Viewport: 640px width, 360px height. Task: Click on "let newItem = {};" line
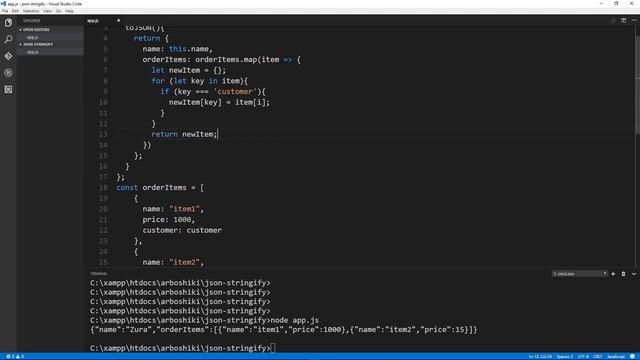click(189, 70)
